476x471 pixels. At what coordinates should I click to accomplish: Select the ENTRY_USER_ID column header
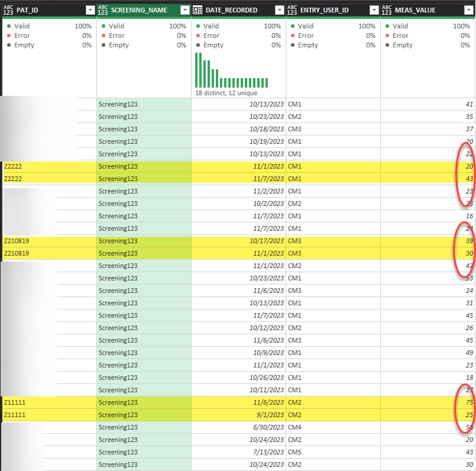pos(333,10)
